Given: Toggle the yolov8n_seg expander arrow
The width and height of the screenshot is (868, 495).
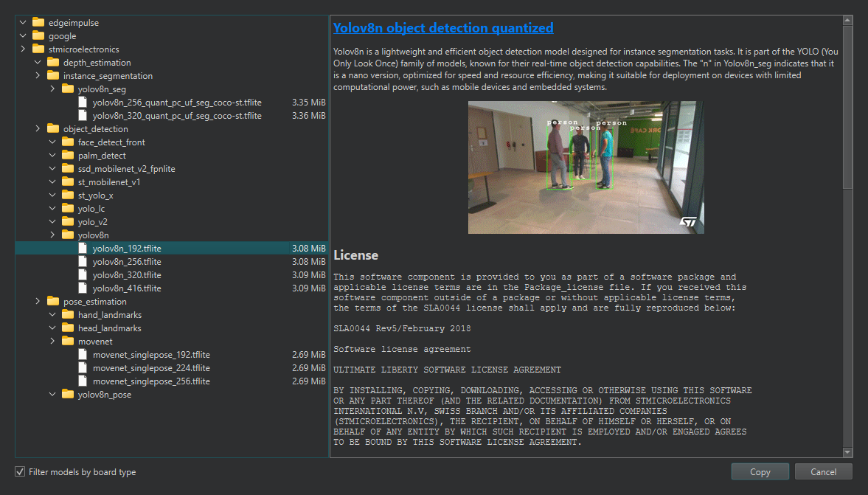Looking at the screenshot, I should [x=52, y=89].
